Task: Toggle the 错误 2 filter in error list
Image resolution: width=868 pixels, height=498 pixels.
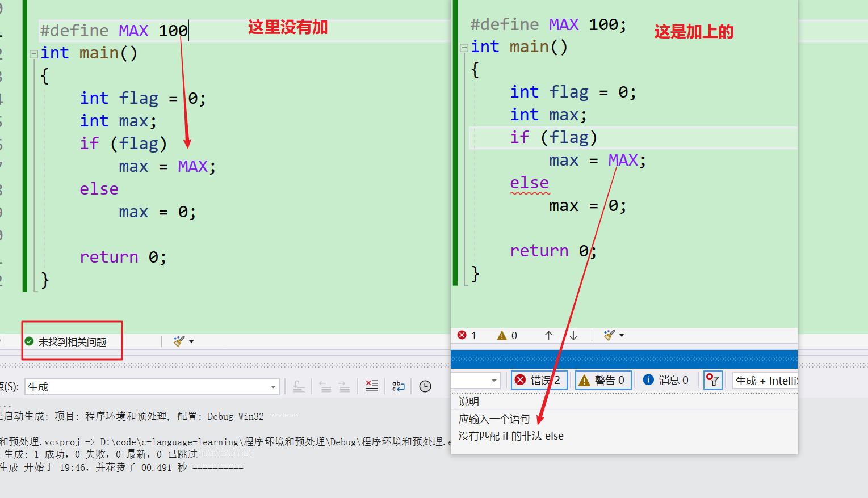Action: 539,380
